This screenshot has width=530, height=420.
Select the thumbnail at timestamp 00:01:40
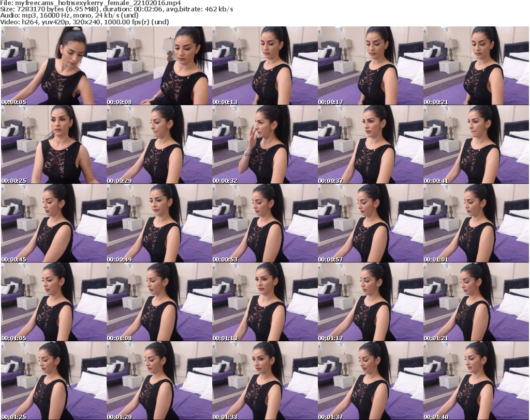click(476, 381)
